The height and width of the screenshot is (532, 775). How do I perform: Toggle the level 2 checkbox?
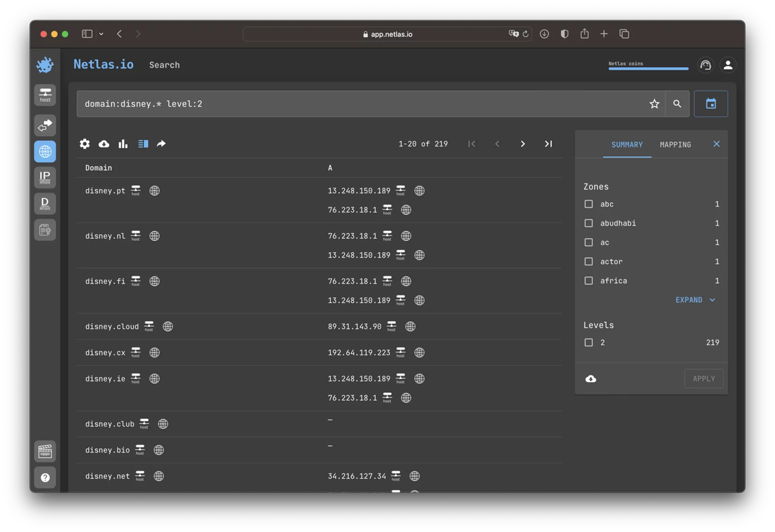589,343
